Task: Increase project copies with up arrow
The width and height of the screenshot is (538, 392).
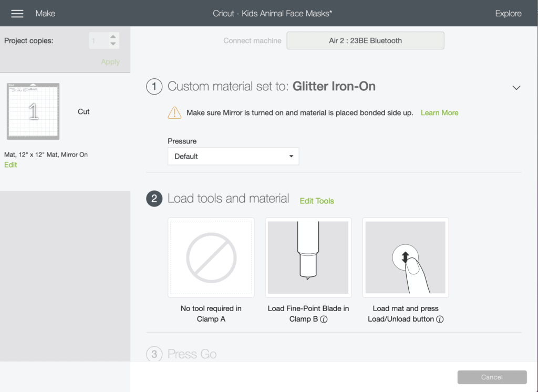Action: 113,36
